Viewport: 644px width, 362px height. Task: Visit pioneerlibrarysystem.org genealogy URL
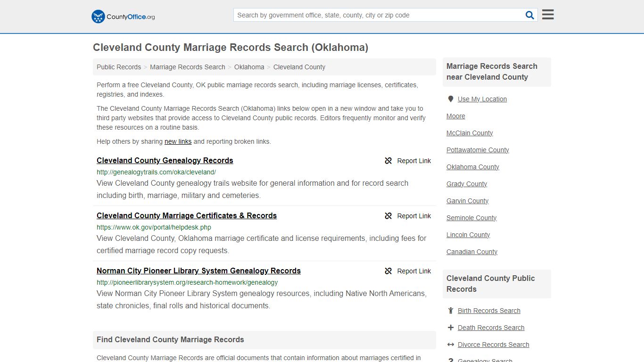pyautogui.click(x=187, y=282)
